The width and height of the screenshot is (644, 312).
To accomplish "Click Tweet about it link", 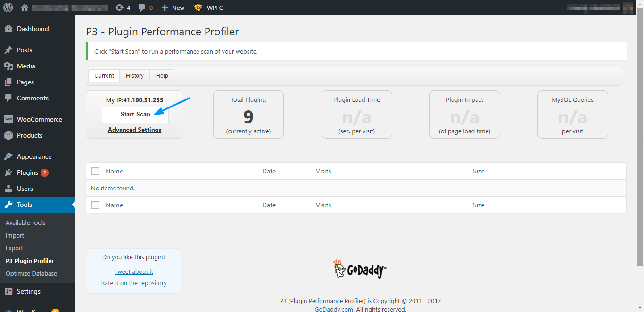I will pos(134,271).
